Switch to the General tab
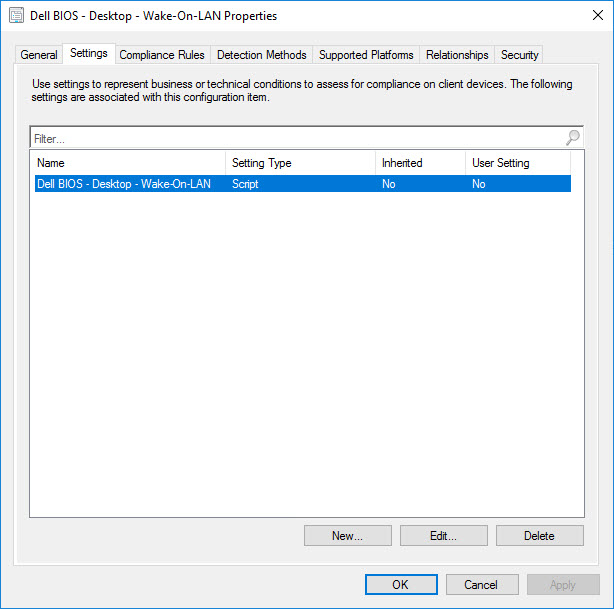This screenshot has height=609, width=614. click(39, 55)
